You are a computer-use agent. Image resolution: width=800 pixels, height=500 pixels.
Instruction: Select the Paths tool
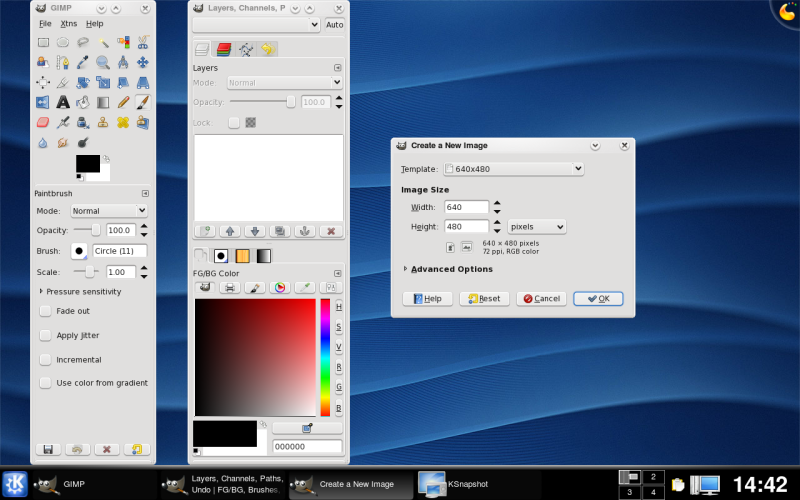click(x=63, y=62)
